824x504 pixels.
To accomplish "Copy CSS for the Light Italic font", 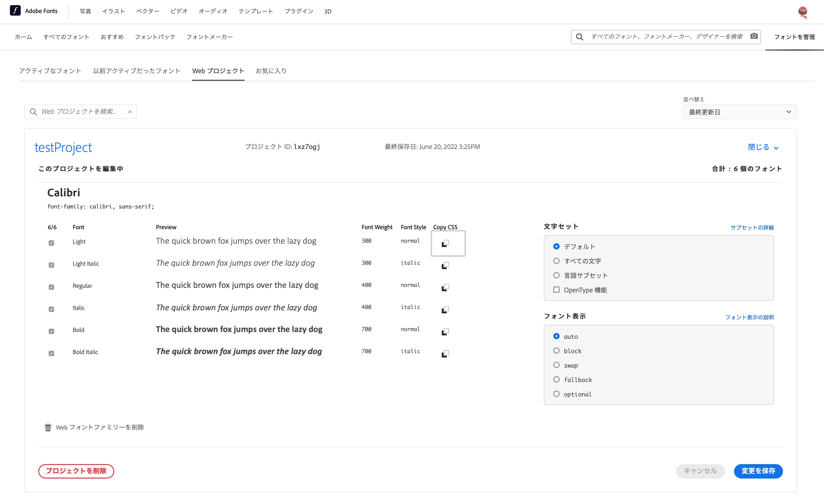I will (445, 266).
